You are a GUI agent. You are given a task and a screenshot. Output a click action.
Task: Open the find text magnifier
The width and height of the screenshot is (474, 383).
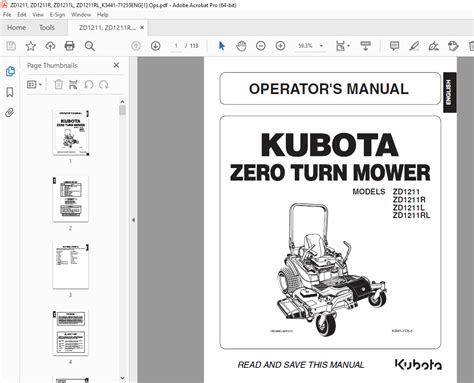pyautogui.click(x=90, y=46)
